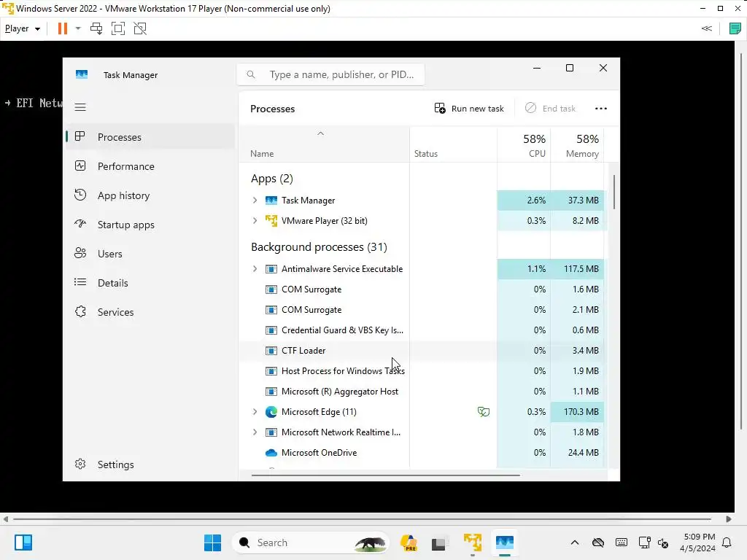747x560 pixels.
Task: Click the vertical scrollbar of the process list
Action: (x=614, y=192)
